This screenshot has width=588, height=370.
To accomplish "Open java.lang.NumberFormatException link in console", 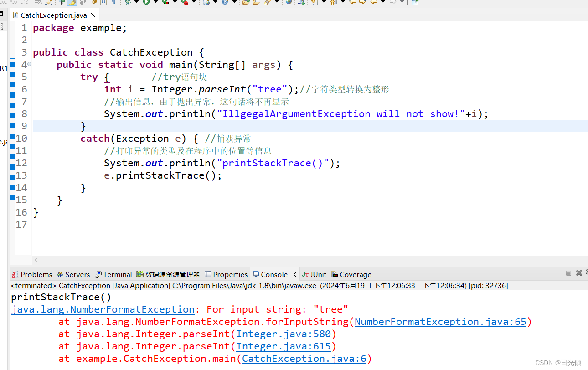I will point(103,309).
